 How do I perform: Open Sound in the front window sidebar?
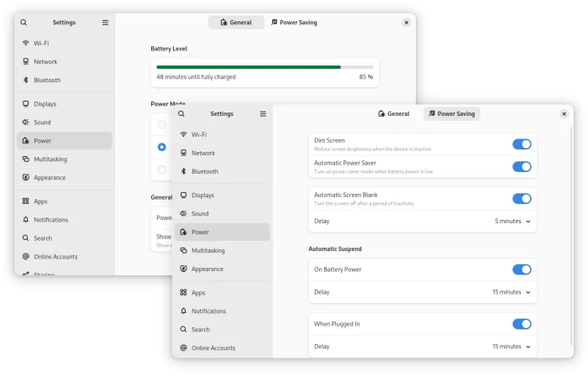[x=223, y=213]
